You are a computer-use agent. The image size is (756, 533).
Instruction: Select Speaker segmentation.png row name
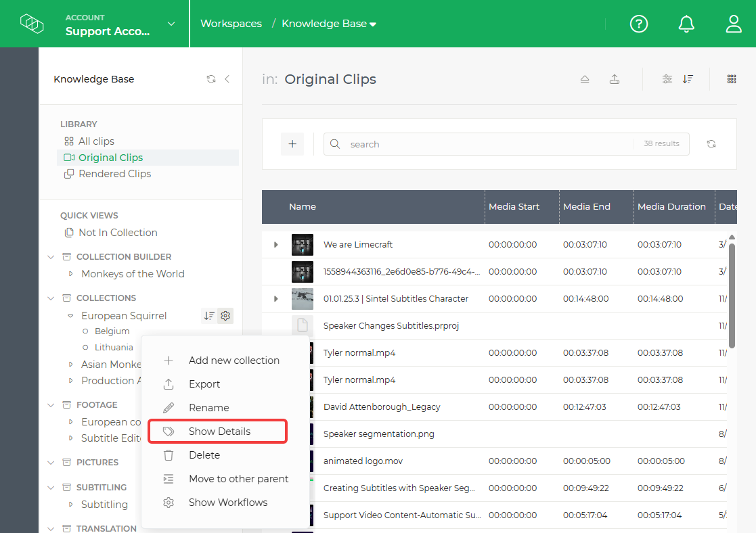[378, 434]
